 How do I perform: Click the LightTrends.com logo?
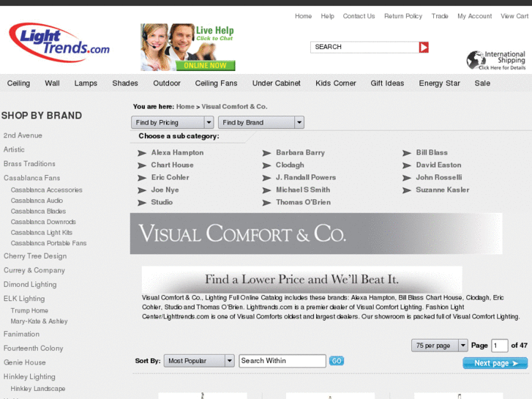[59, 42]
